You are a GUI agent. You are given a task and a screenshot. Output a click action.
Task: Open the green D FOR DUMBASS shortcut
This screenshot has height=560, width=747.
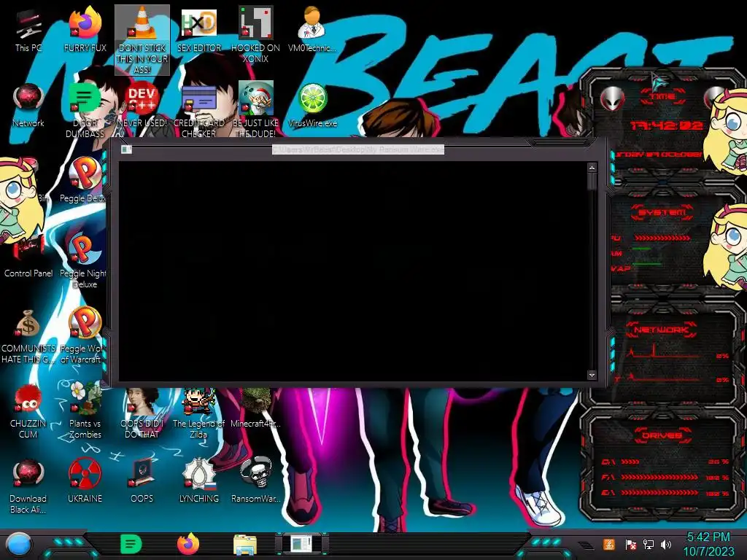85,110
